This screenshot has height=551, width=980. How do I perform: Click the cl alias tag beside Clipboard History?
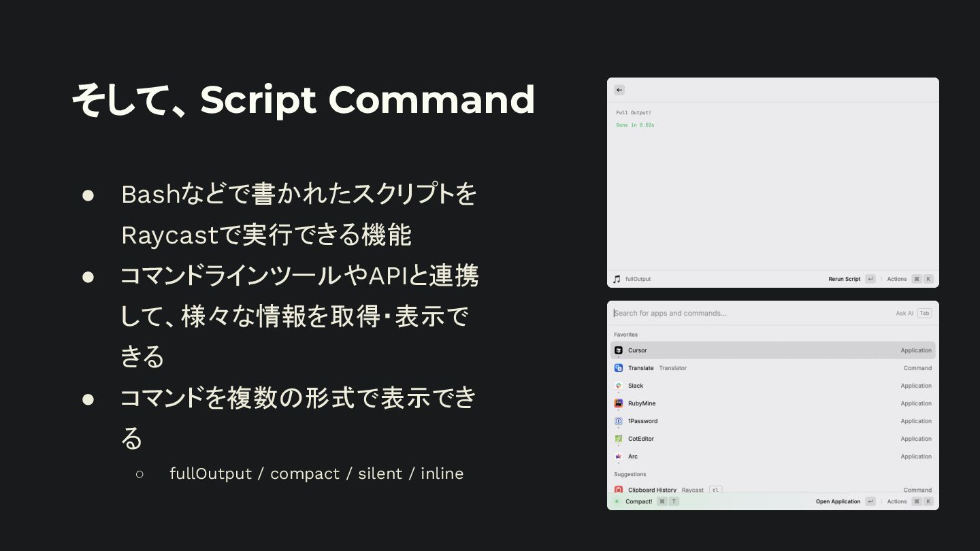(x=715, y=490)
